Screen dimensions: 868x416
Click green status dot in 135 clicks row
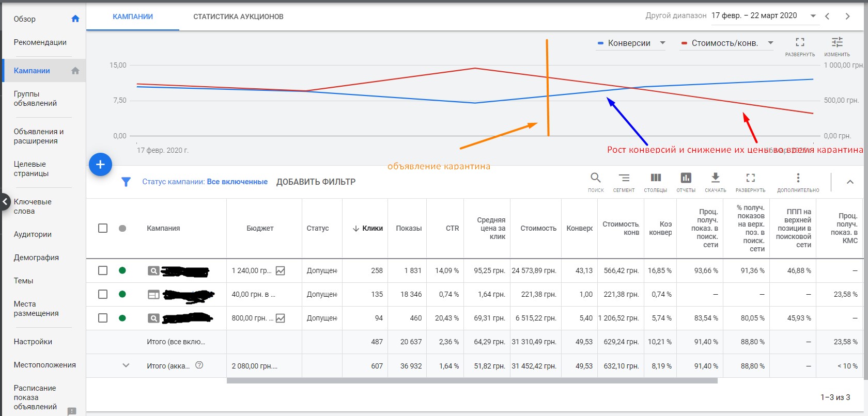pos(122,294)
